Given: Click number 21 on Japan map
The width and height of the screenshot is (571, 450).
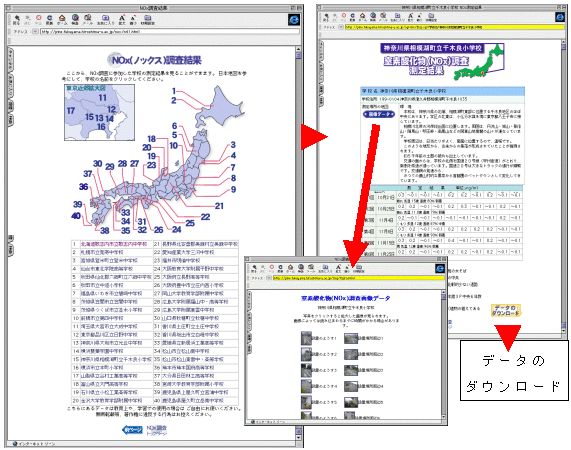Looking at the screenshot, I should click(x=219, y=206).
